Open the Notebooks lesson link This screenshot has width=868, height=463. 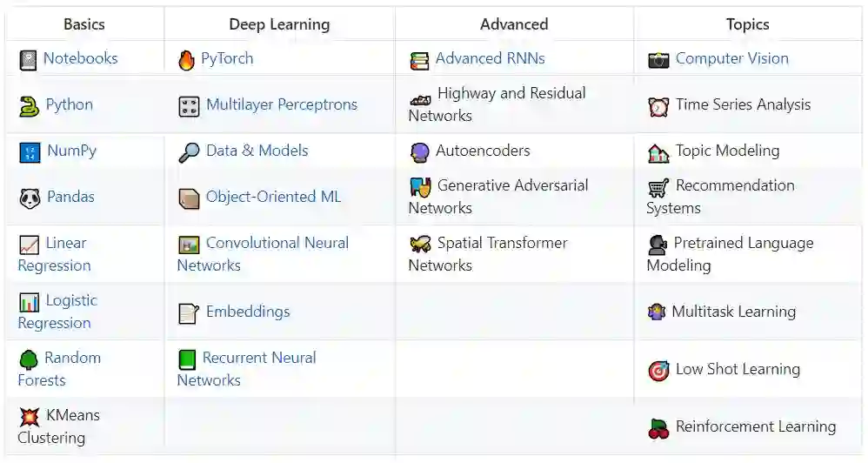(80, 58)
